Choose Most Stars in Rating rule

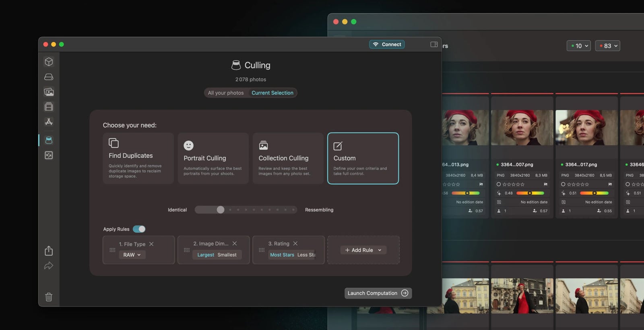(282, 255)
